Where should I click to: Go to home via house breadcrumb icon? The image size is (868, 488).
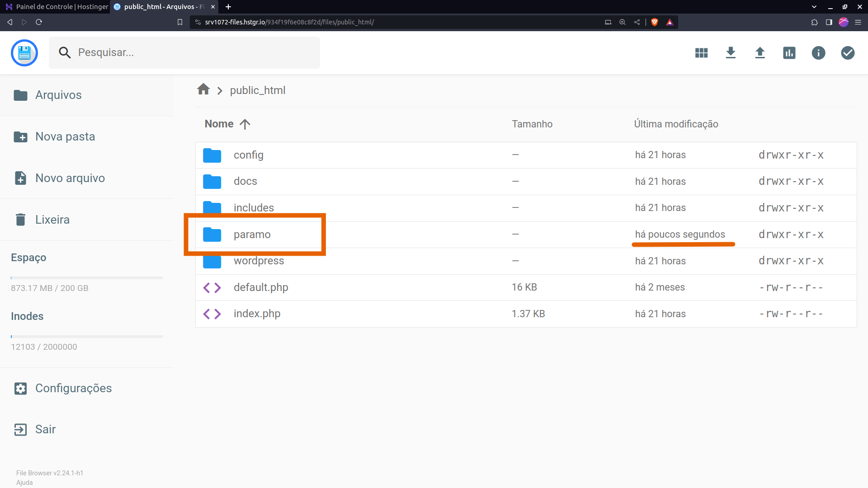(203, 89)
